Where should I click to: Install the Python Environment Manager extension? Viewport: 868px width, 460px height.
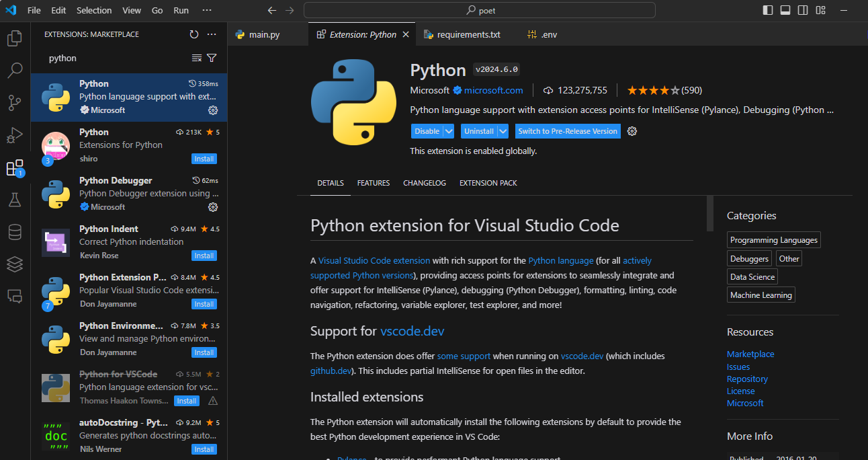(204, 352)
